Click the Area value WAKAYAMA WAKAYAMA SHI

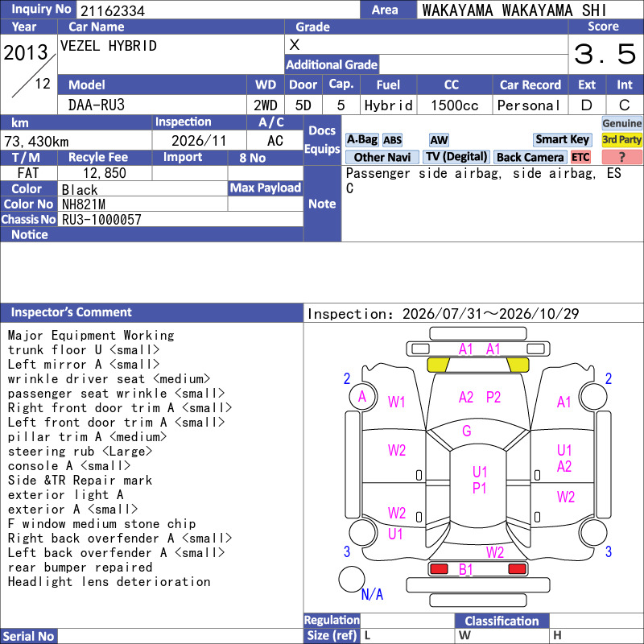tap(514, 10)
